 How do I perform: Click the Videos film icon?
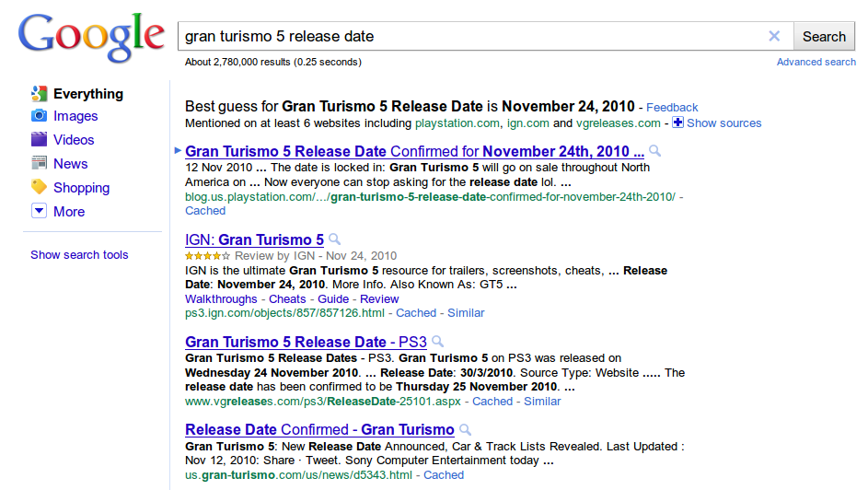pyautogui.click(x=39, y=139)
